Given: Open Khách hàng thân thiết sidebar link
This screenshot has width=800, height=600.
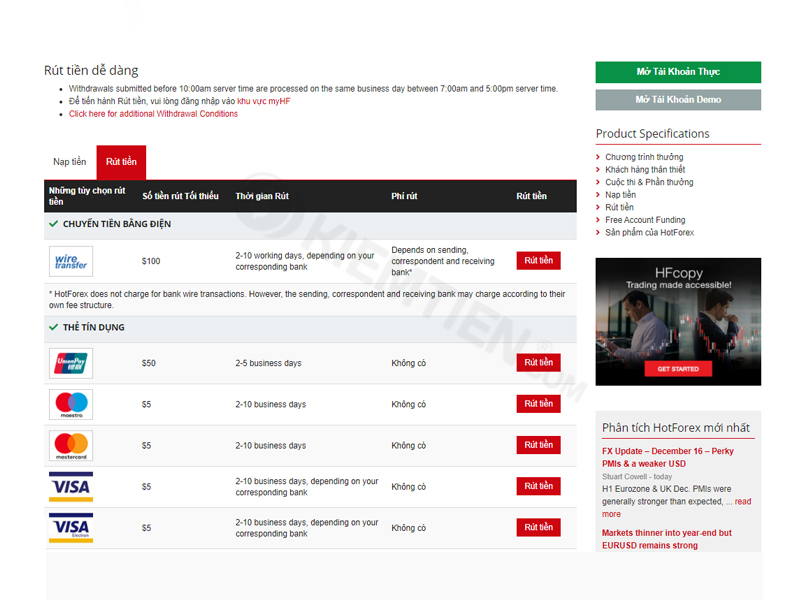Looking at the screenshot, I should tap(645, 169).
